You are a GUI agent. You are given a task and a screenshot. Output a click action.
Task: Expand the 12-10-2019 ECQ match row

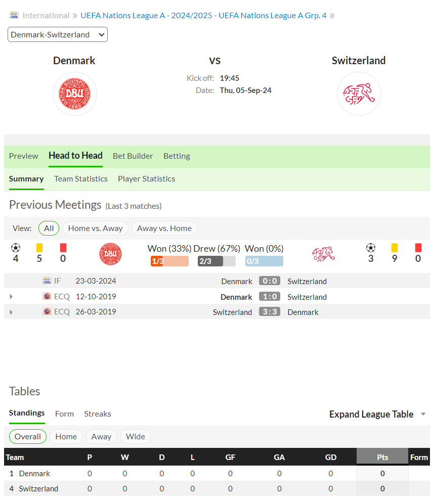click(x=11, y=296)
